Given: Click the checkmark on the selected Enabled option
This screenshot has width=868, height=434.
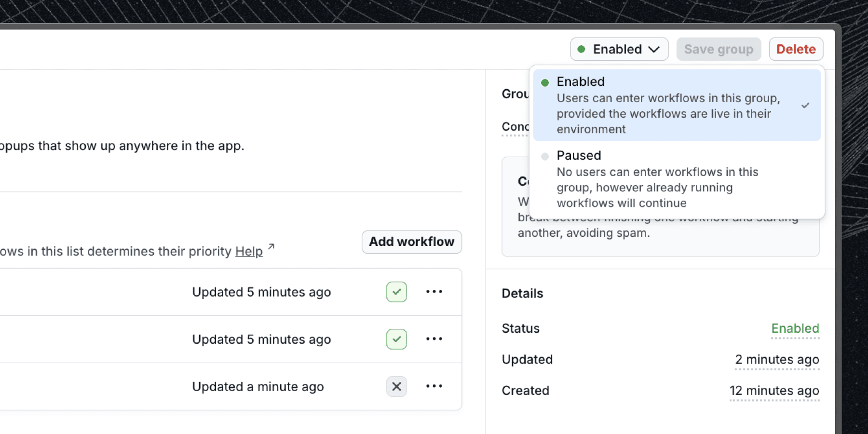Looking at the screenshot, I should click(x=805, y=105).
